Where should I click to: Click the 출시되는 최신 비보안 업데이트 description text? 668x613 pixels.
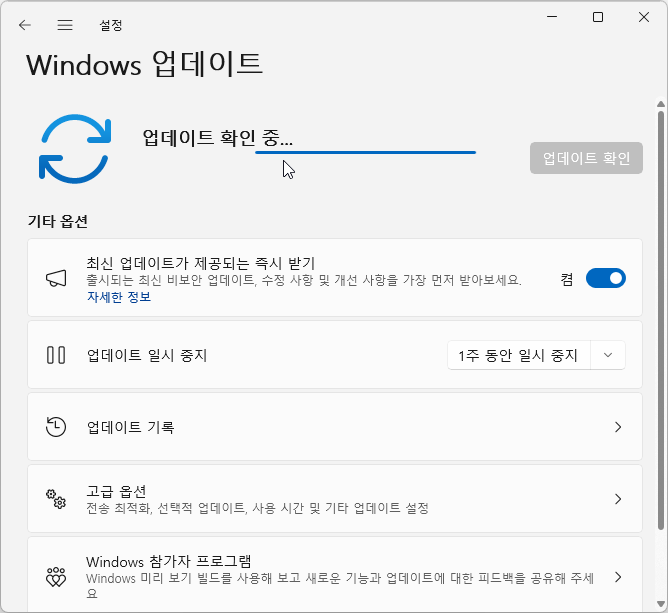304,280
